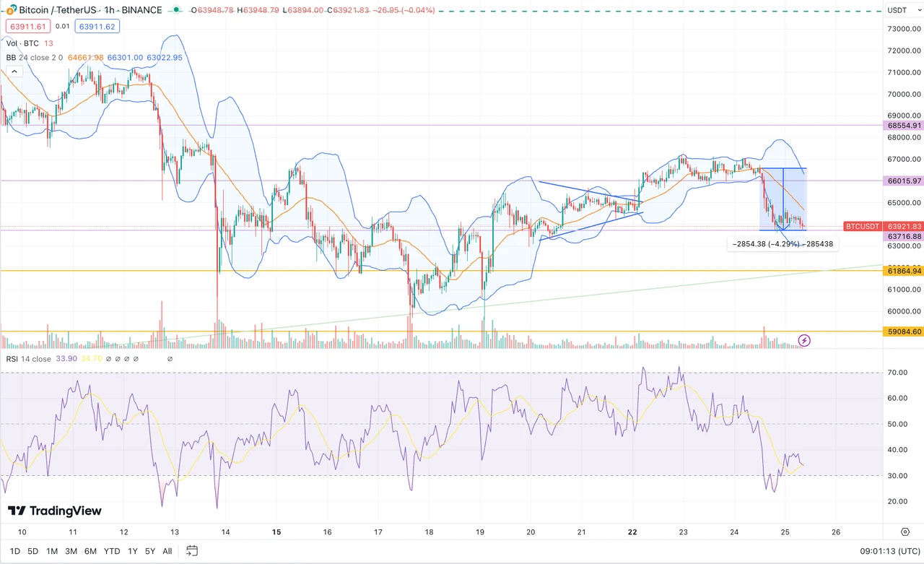
Task: Click the red sell price 63911.61 button
Action: point(27,26)
